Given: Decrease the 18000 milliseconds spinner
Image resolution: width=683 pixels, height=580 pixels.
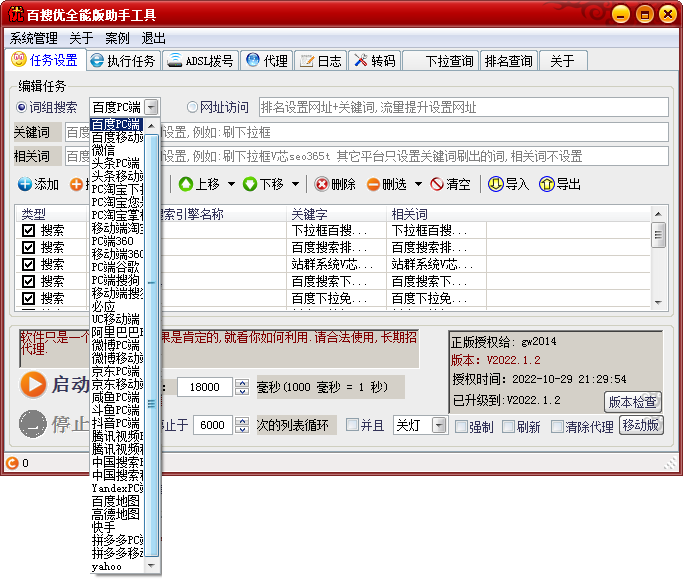Looking at the screenshot, I should [242, 391].
